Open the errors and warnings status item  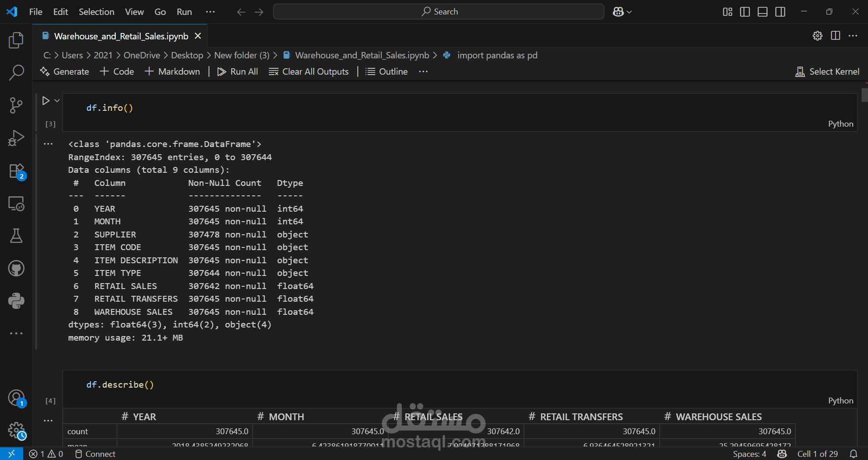pos(46,454)
